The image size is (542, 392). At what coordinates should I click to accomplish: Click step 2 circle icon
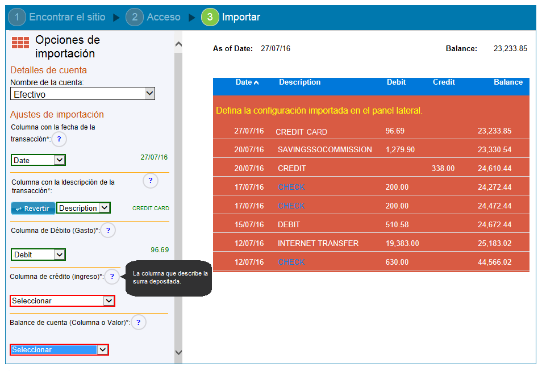pyautogui.click(x=135, y=17)
